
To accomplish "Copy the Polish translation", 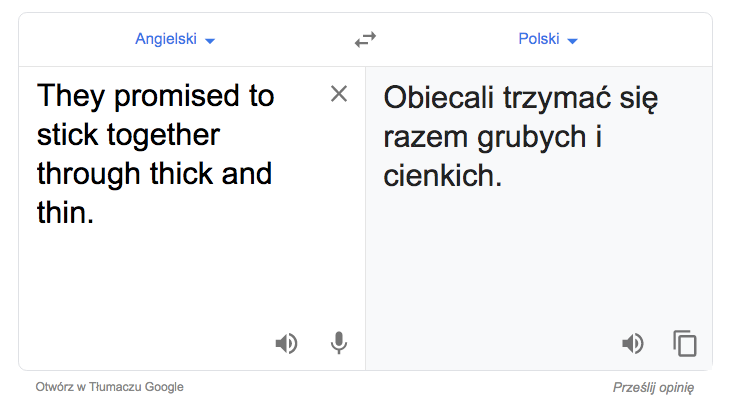I will [x=685, y=343].
